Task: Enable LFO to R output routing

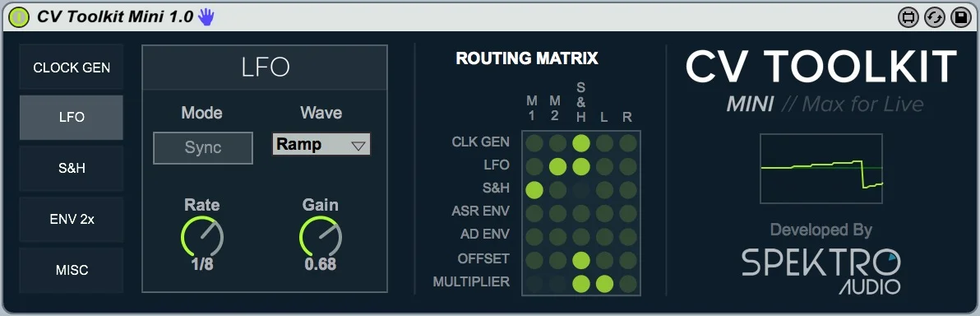Action: click(x=628, y=166)
